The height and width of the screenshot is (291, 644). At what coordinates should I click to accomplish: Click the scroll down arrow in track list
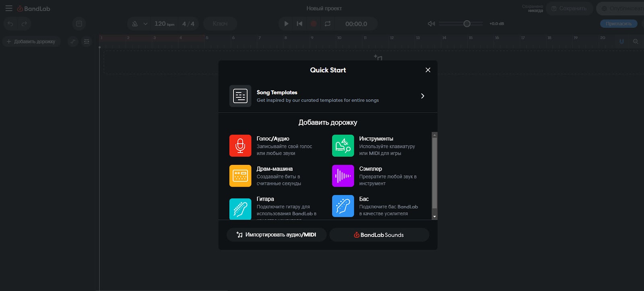(434, 216)
